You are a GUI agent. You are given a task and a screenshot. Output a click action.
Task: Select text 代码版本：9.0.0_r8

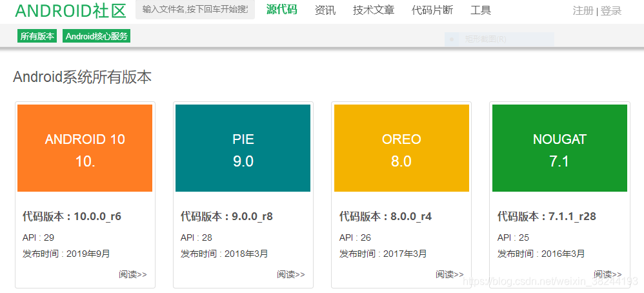(x=226, y=216)
